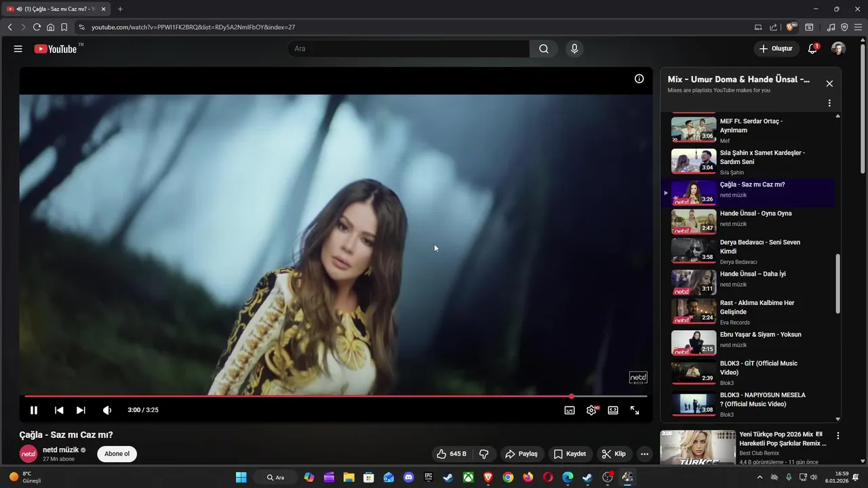
Task: Open the netd müzik channel name link
Action: click(60, 449)
